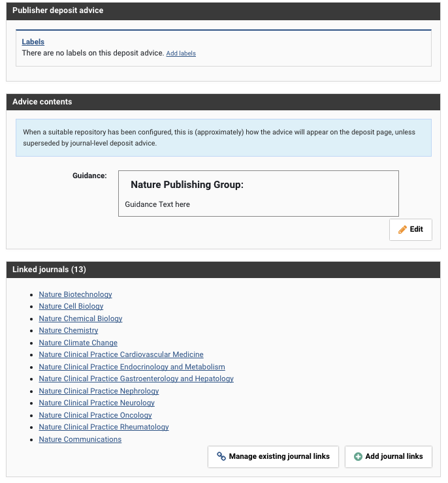Click the chain-link icon for managing journal links
This screenshot has height=483, width=448.
point(221,457)
